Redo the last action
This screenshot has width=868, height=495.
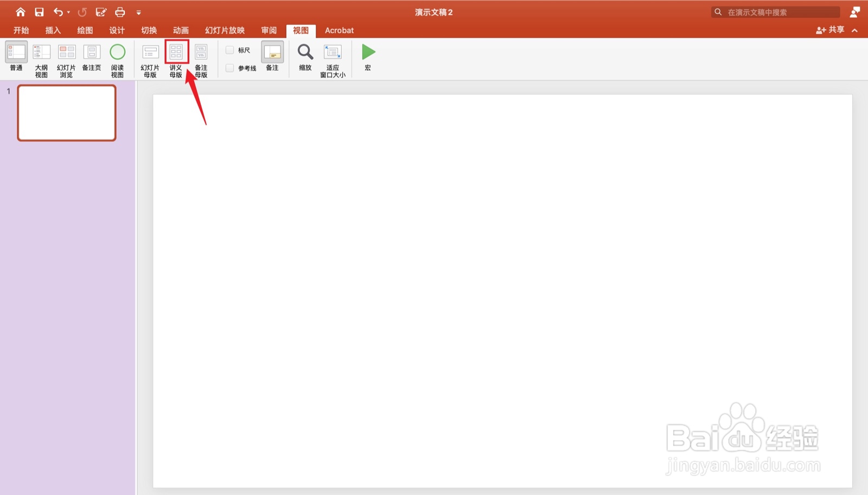pos(82,12)
